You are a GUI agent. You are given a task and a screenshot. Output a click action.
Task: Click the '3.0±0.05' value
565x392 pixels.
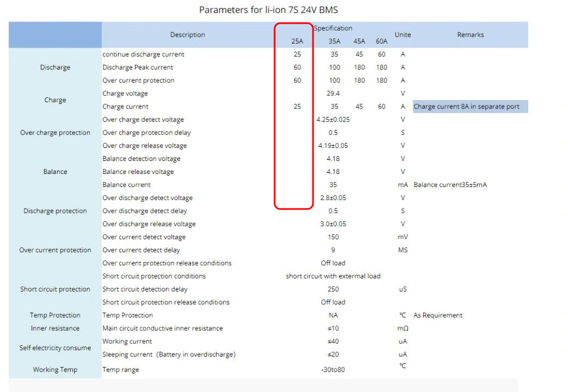pos(333,224)
